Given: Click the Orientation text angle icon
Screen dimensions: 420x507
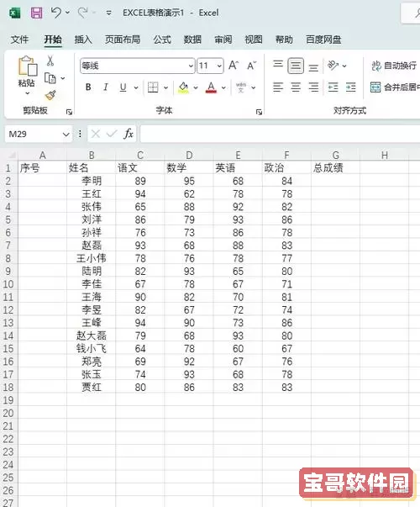Looking at the screenshot, I should [333, 66].
